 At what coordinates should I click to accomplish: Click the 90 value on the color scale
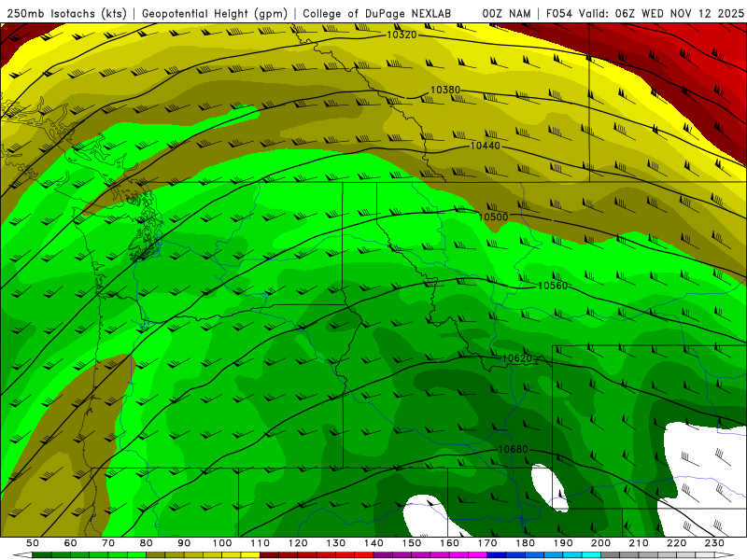184,543
